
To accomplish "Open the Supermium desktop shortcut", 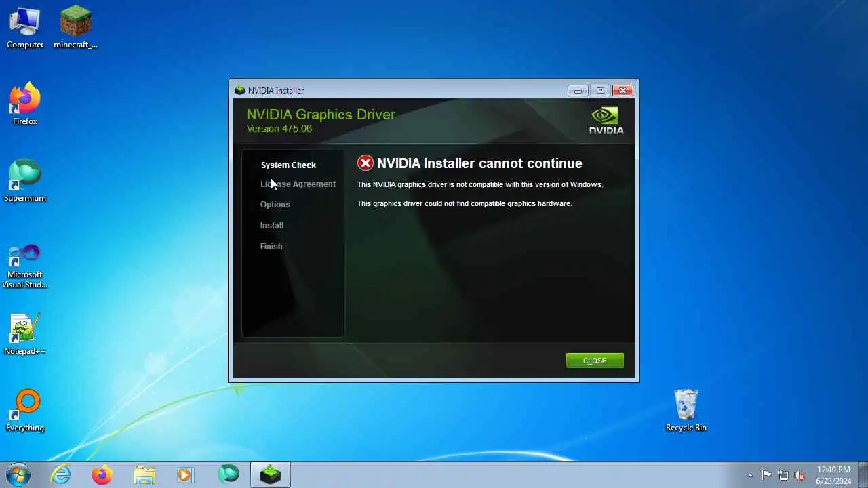I will (25, 180).
